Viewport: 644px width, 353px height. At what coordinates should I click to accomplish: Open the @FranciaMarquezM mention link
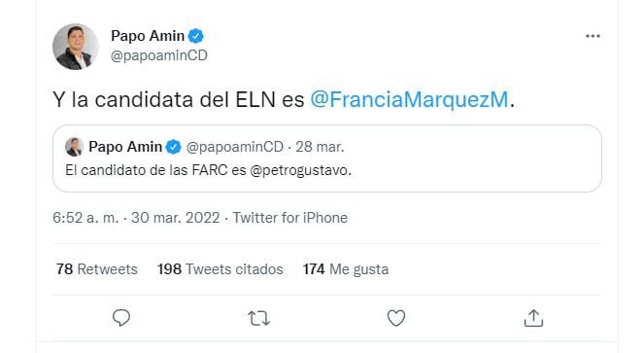pyautogui.click(x=410, y=99)
